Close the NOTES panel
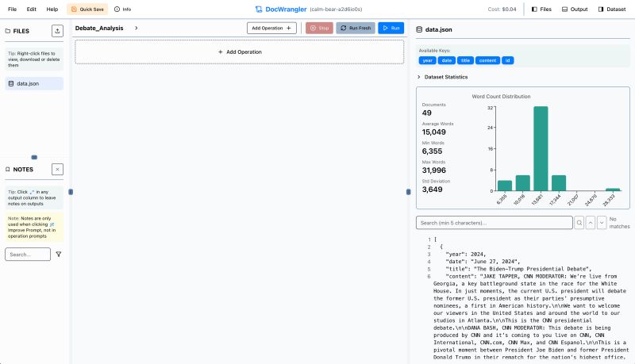The image size is (635, 364). coord(57,169)
